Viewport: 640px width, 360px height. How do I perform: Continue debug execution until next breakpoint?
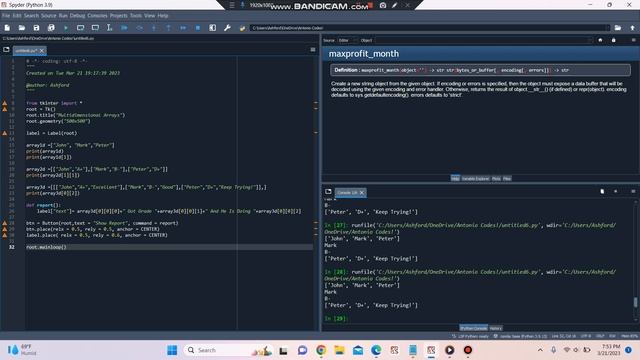point(183,28)
